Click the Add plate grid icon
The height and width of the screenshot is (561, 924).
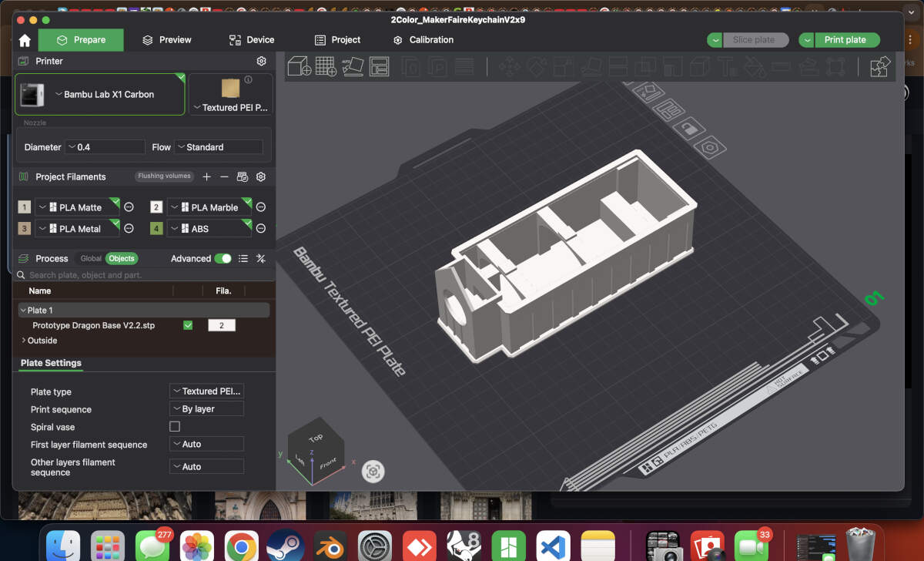coord(326,66)
